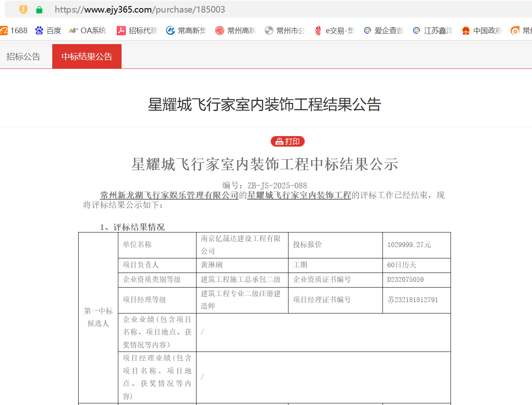Click the 60日历天 cell
Image resolution: width=532 pixels, height=405 pixels.
coord(417,265)
